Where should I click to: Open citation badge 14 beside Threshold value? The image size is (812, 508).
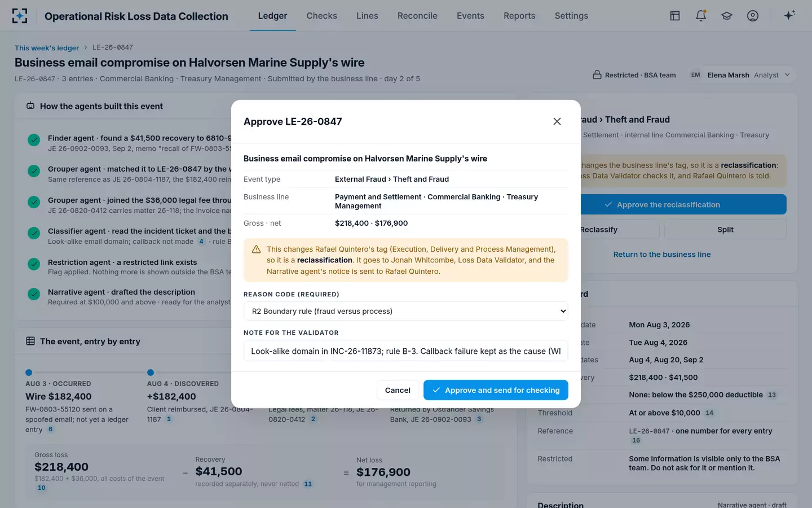(709, 413)
